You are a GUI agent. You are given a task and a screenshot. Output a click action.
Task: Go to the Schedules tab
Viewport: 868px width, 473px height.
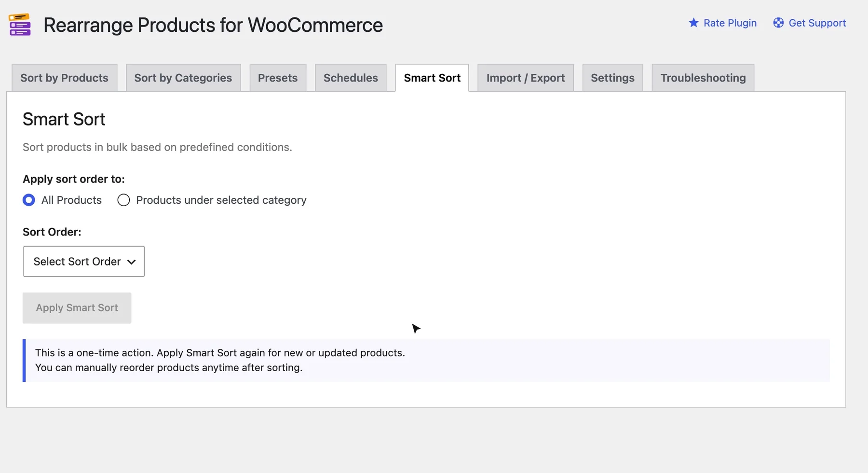351,78
